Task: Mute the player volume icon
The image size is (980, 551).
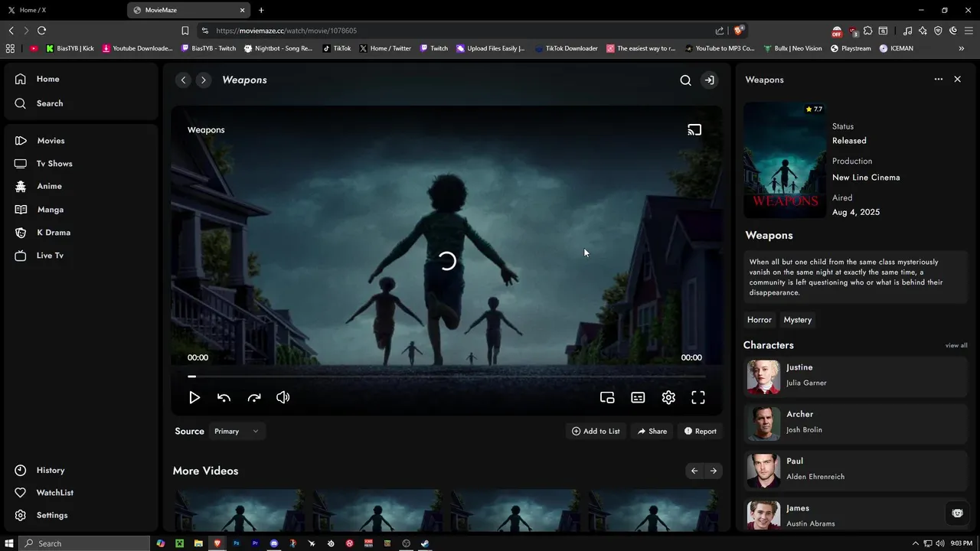Action: tap(283, 397)
